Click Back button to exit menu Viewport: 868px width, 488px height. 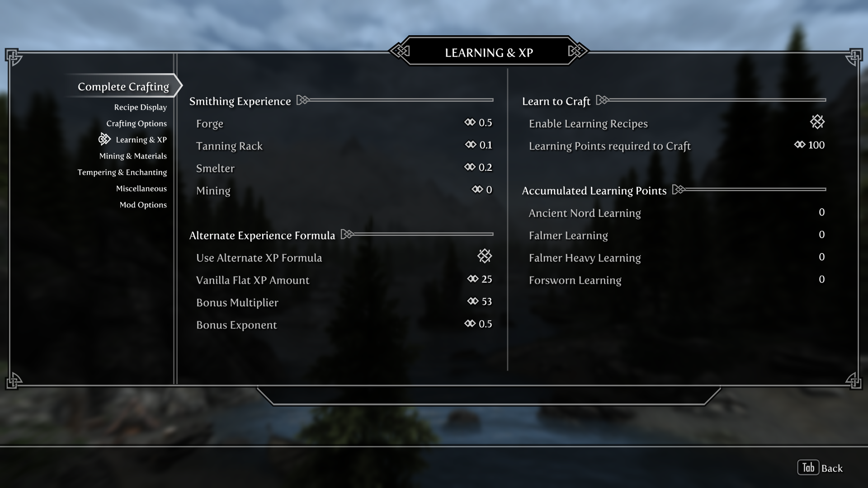click(x=832, y=468)
